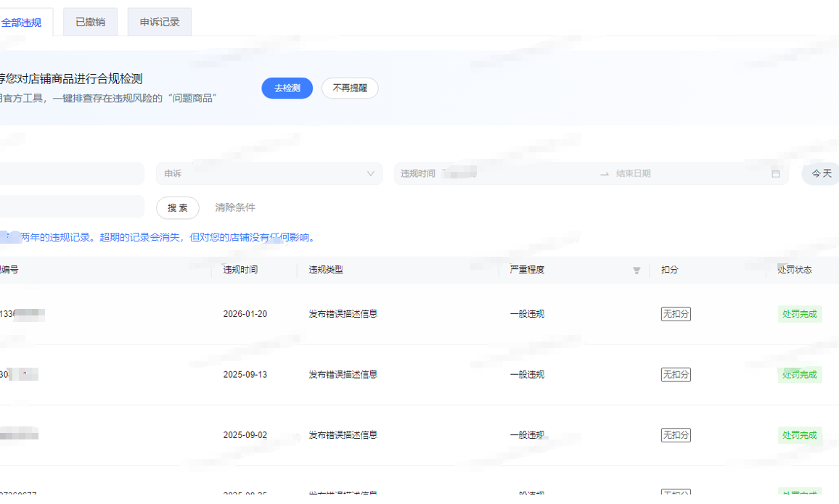Screen dimensions: 839x504
Task: Click 无扣分 tag in 2025-09-13 row
Action: coord(676,375)
